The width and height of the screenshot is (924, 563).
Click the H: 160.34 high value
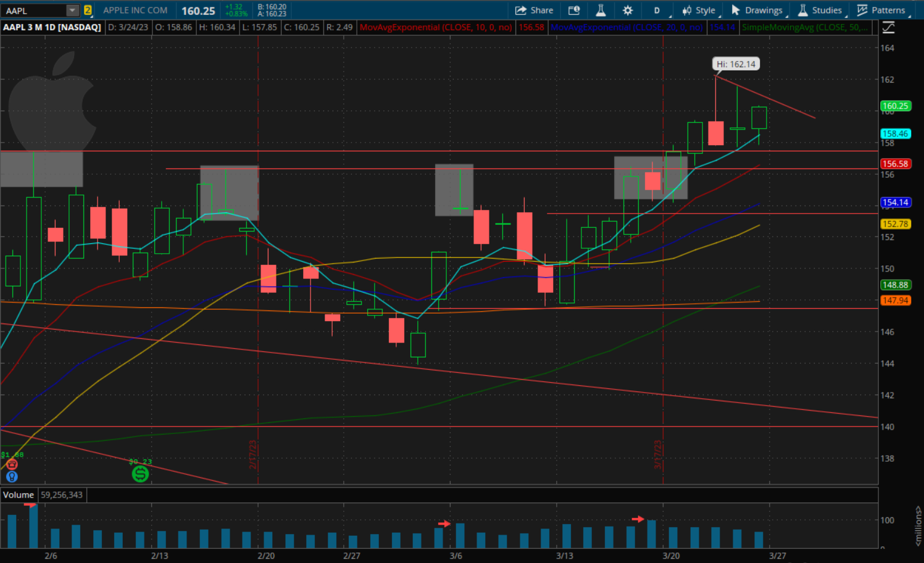pyautogui.click(x=217, y=27)
